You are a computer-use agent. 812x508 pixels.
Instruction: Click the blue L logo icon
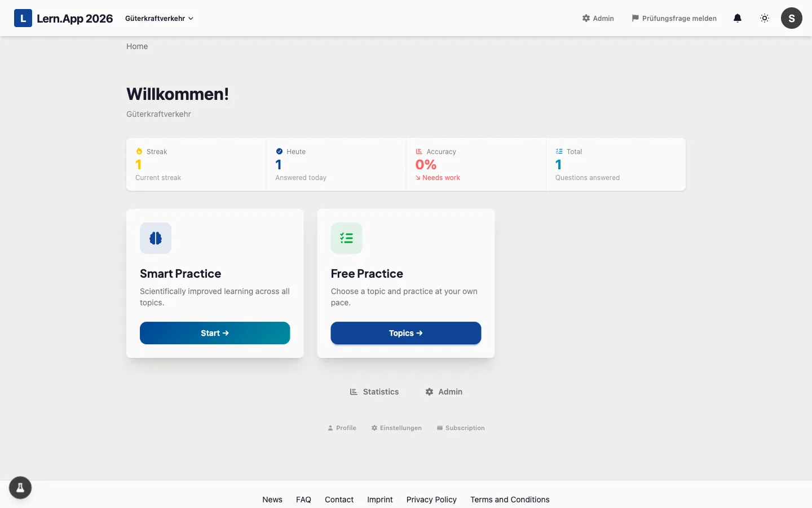click(x=23, y=18)
